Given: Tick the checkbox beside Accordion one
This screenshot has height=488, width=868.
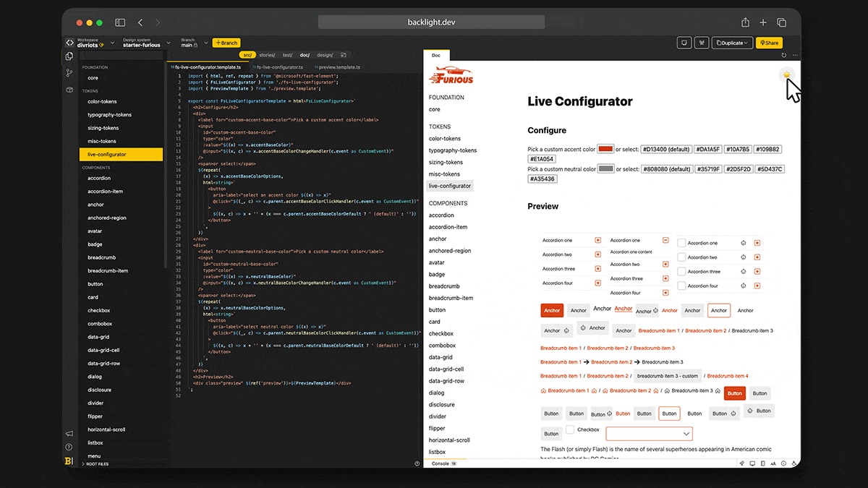Looking at the screenshot, I should 681,243.
